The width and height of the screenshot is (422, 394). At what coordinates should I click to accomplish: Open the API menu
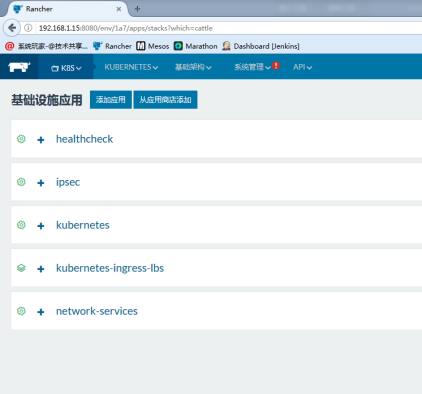pos(302,67)
